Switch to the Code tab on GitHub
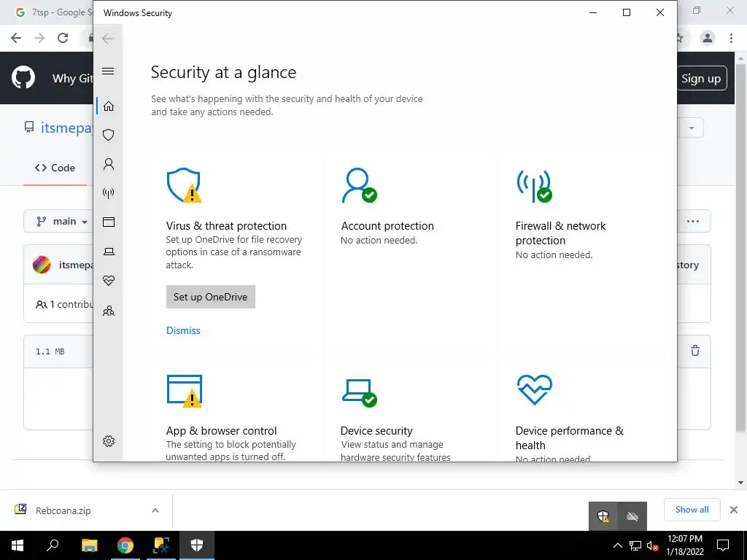This screenshot has width=747, height=560. pos(55,168)
